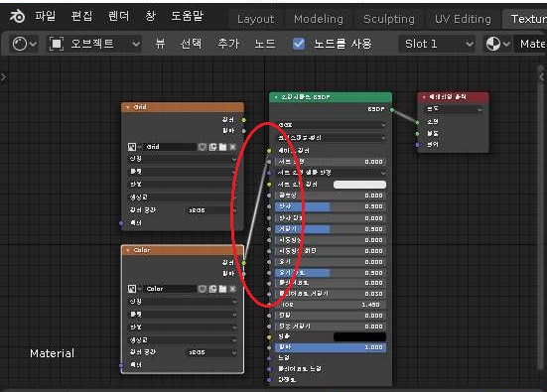
Task: Click the open image folder icon in Color node
Action: tap(222, 289)
